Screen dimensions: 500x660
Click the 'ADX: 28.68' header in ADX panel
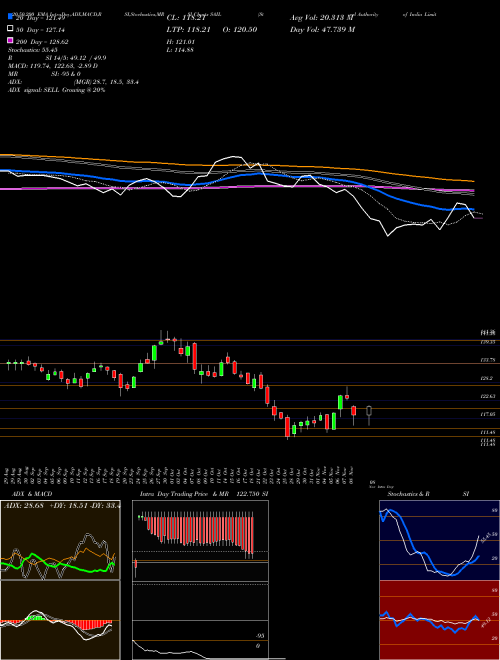point(24,505)
